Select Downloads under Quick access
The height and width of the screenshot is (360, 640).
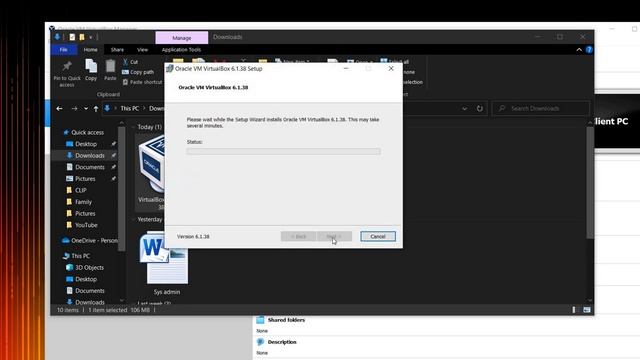pos(90,156)
